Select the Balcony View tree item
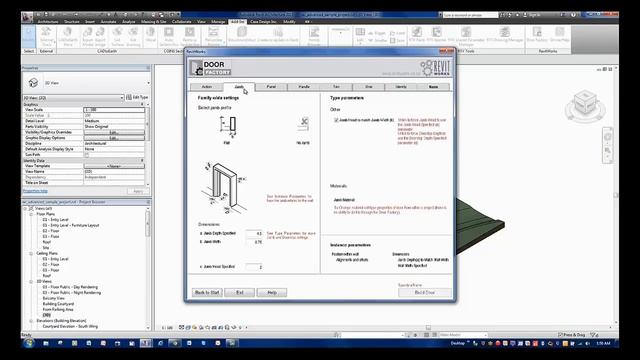640x360 pixels. (53, 298)
